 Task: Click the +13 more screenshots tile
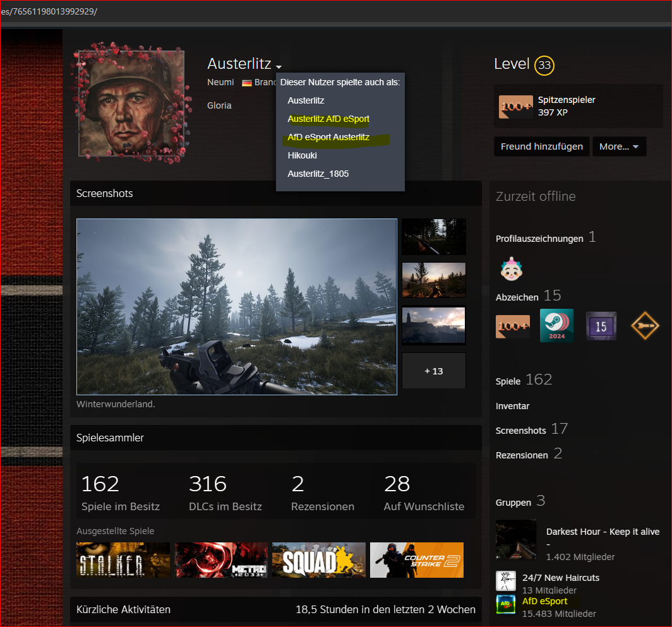pos(433,371)
